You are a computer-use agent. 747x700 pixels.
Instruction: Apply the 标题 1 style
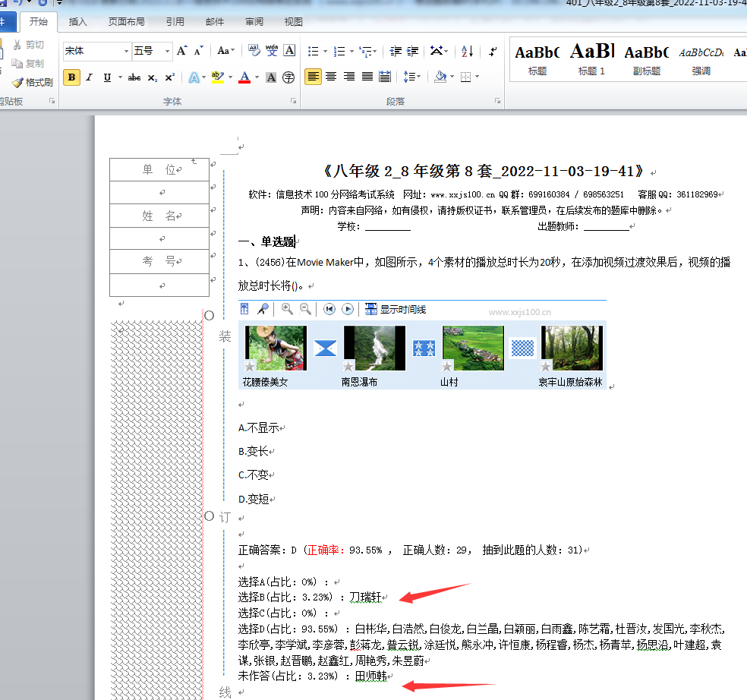tap(591, 60)
